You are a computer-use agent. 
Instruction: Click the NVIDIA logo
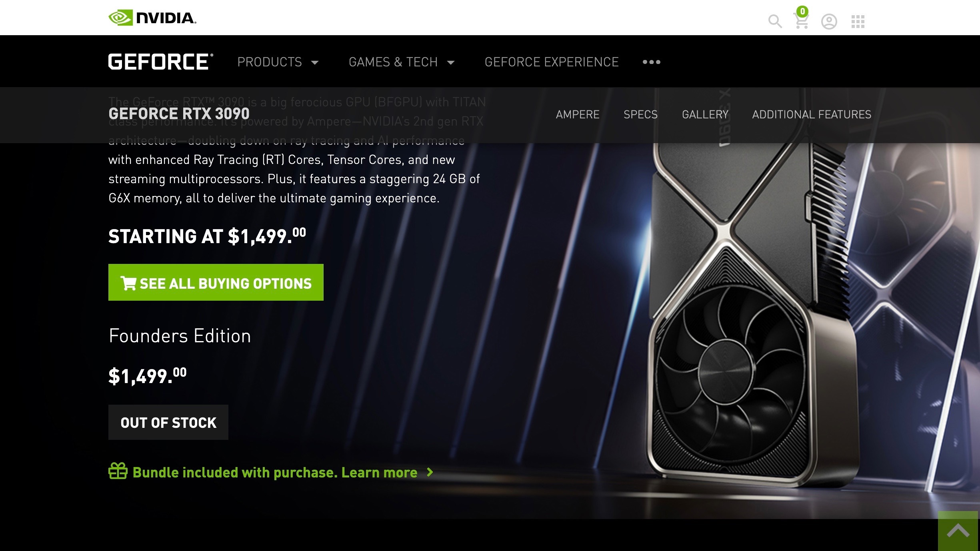coord(152,18)
